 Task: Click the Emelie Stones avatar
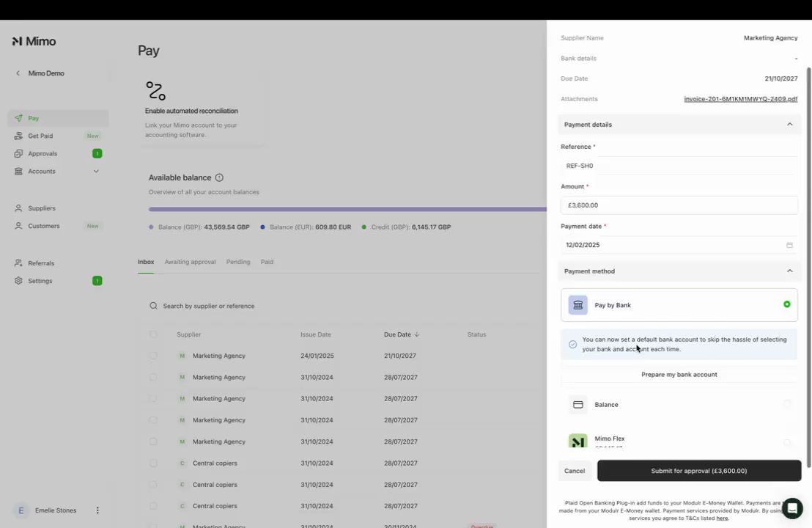pos(21,510)
